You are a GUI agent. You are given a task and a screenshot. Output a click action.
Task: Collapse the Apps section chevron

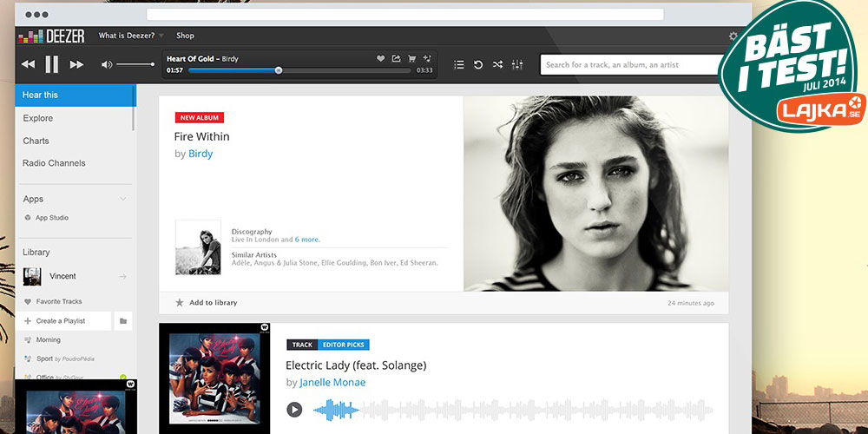coord(123,199)
